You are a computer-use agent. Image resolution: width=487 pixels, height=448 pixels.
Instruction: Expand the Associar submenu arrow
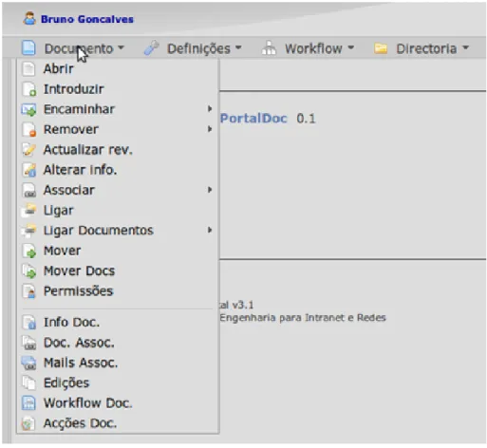210,190
